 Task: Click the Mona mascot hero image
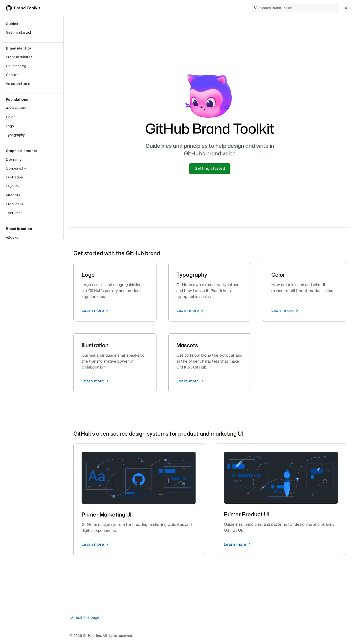point(209,96)
